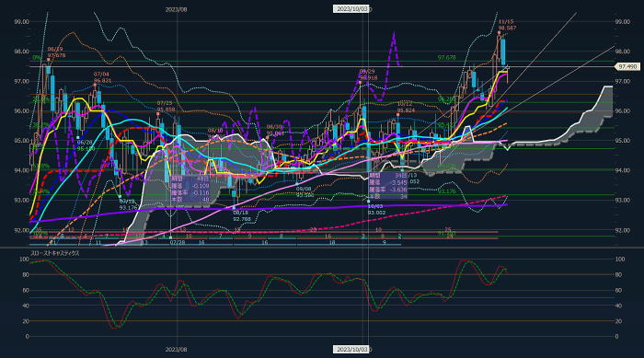Click 99.00 on the left price axis
The width and height of the screenshot is (644, 358).
click(21, 22)
